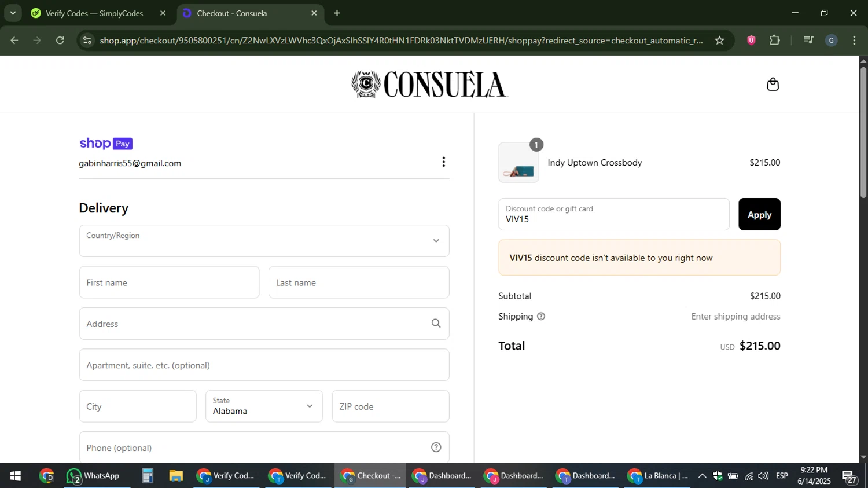Click the phone field help question icon
This screenshot has width=868, height=488.
pos(436,447)
